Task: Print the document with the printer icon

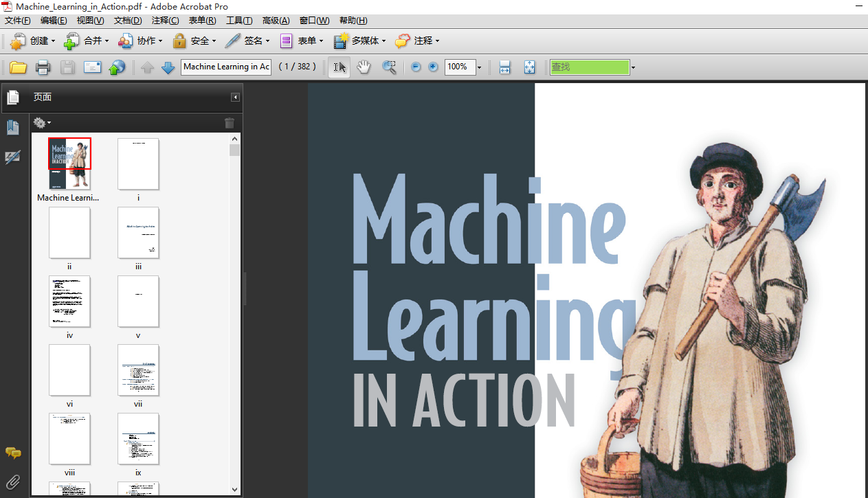Action: pos(43,67)
